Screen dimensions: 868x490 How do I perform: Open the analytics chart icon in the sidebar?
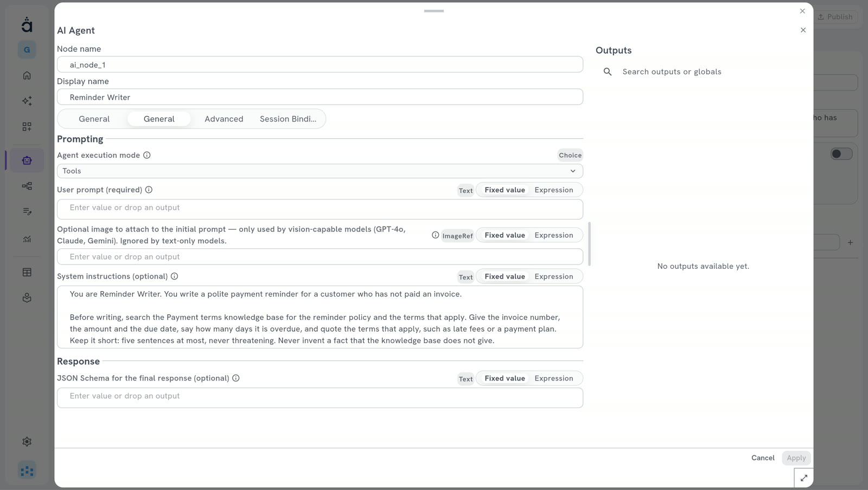coord(27,239)
